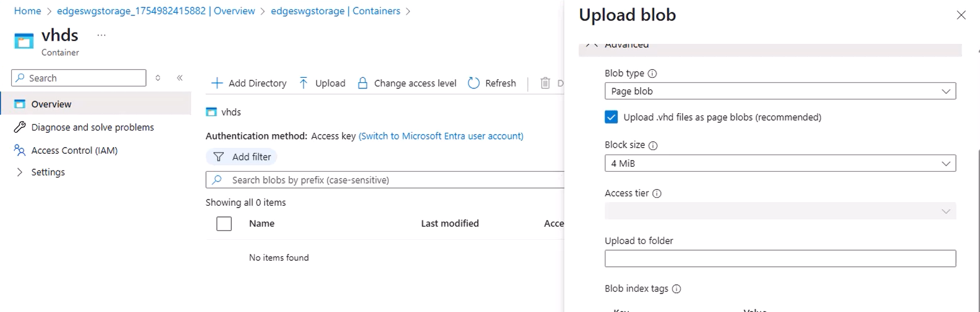Open edgeswgstorage | Containers breadcrumb

click(x=336, y=11)
